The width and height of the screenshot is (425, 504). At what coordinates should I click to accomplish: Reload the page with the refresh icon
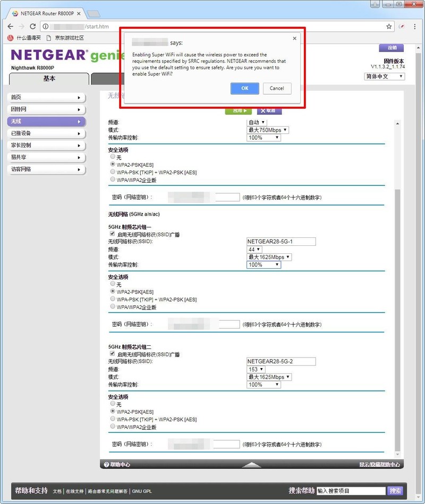[33, 27]
